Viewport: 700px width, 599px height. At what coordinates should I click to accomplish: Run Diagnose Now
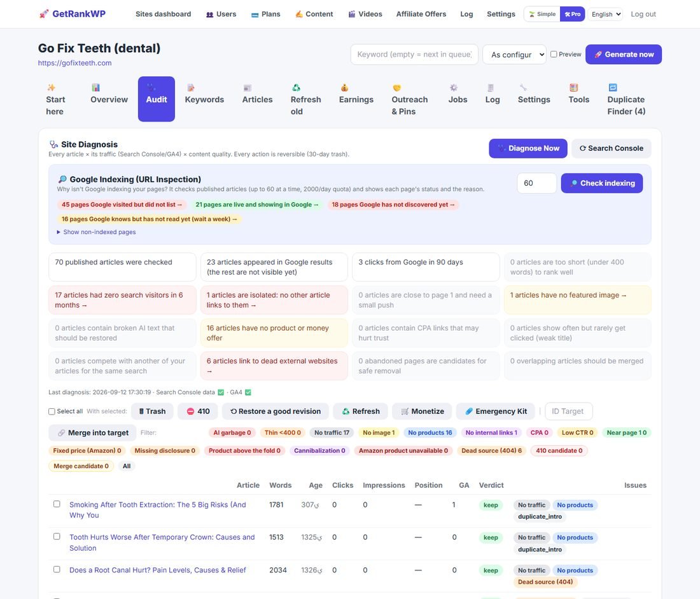[x=528, y=149]
